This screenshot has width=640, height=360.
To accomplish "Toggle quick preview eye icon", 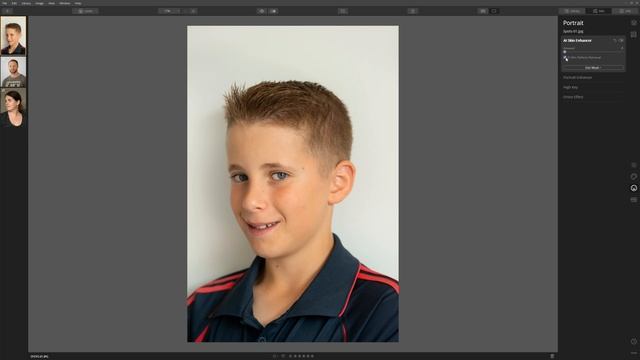I will [x=262, y=11].
